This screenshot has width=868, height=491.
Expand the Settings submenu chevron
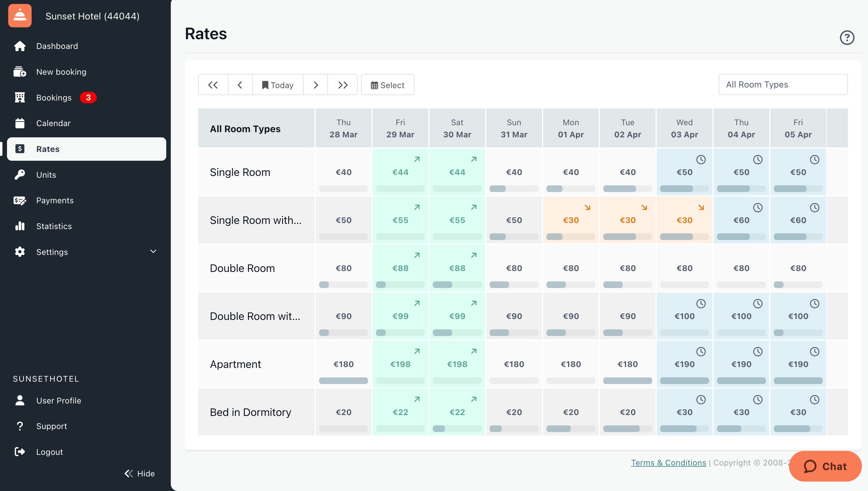click(153, 252)
